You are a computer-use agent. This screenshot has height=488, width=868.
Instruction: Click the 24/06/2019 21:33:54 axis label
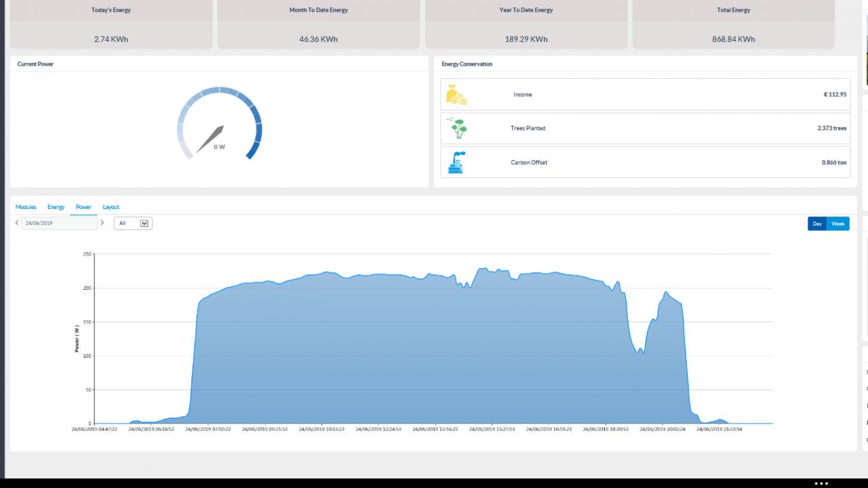[x=719, y=429]
